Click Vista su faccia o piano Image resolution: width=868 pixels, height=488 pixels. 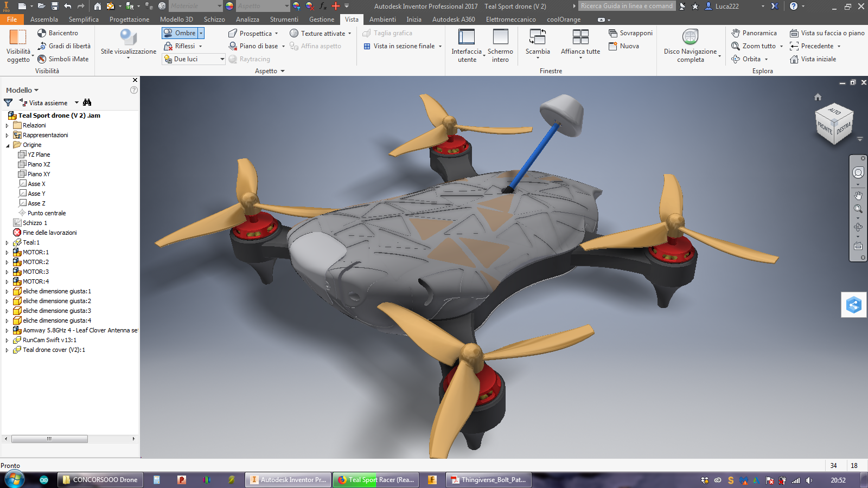click(827, 33)
